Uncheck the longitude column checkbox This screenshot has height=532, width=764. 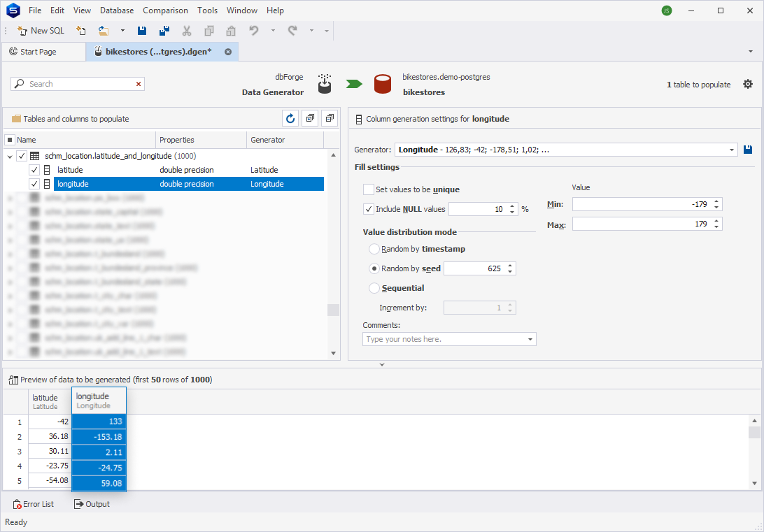tap(34, 184)
